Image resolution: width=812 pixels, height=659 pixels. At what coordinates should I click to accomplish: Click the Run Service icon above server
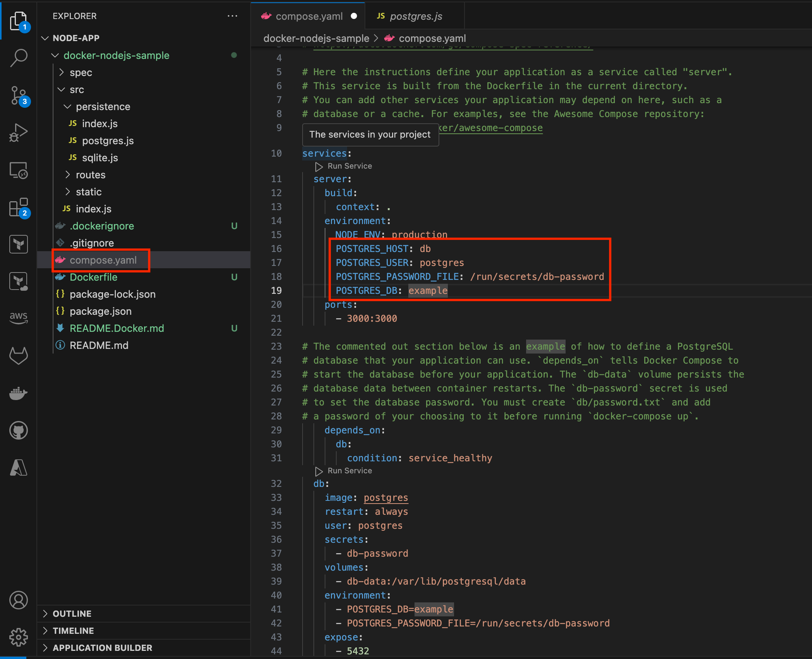(x=319, y=167)
